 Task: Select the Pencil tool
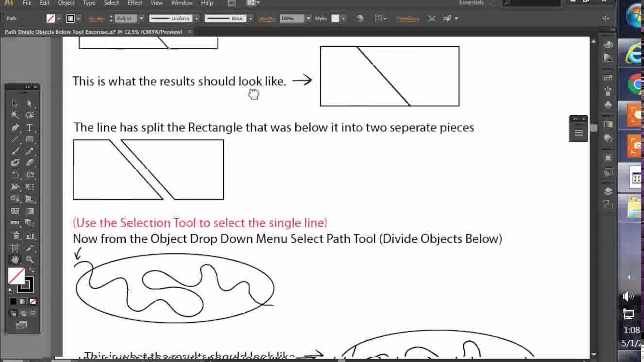pyautogui.click(x=29, y=151)
